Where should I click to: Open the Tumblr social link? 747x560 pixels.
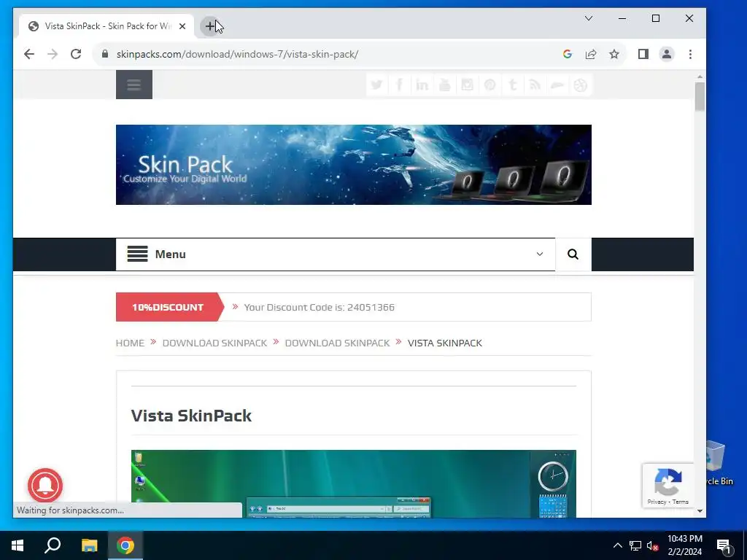tap(513, 85)
